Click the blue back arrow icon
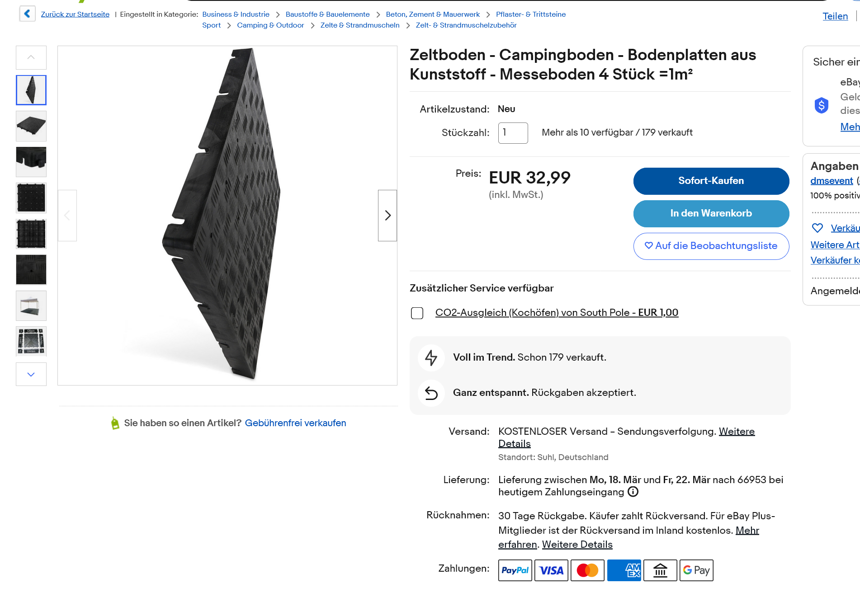Image resolution: width=860 pixels, height=616 pixels. click(x=27, y=14)
